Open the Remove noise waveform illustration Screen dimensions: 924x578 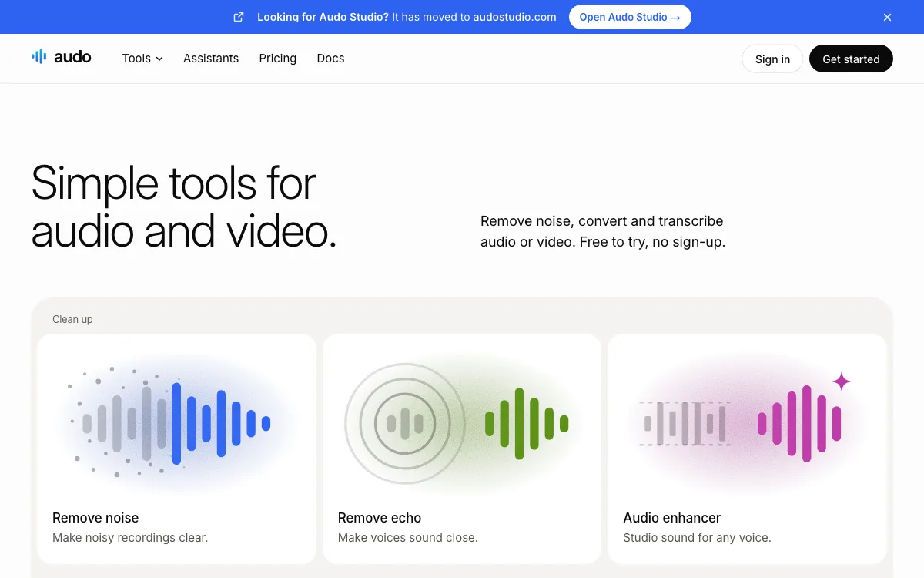click(177, 422)
